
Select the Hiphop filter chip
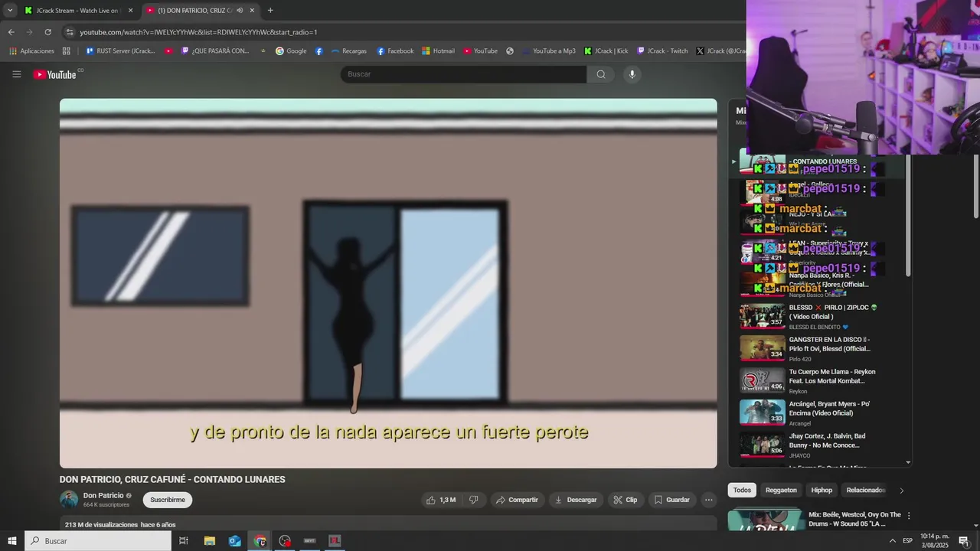[822, 490]
